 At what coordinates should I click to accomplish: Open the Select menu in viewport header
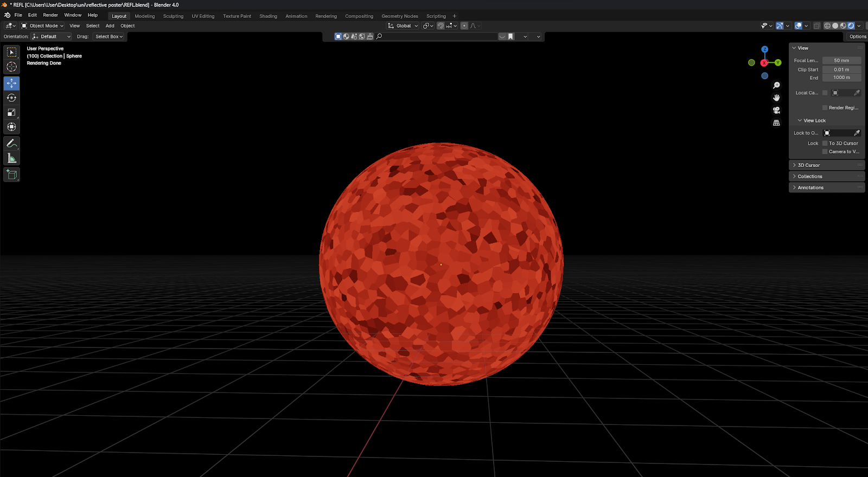[x=93, y=26]
